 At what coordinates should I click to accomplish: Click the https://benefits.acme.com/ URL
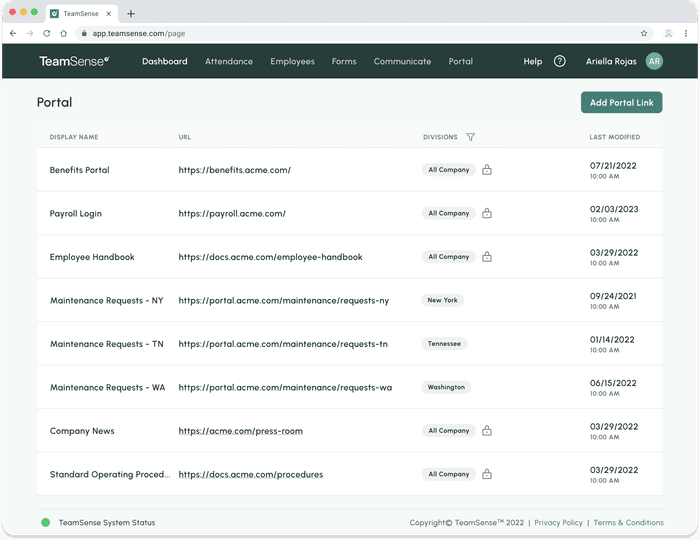click(235, 170)
